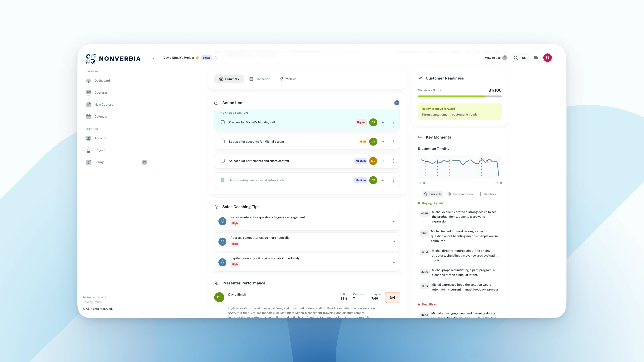The height and width of the screenshot is (362, 644).
Task: Expand Select pilot participants action item chevron
Action: pos(383,161)
